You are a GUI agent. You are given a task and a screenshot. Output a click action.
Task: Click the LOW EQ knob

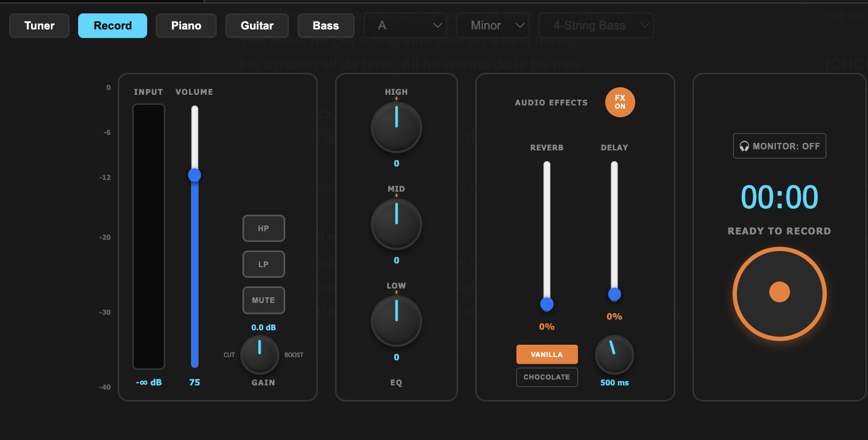pyautogui.click(x=396, y=321)
